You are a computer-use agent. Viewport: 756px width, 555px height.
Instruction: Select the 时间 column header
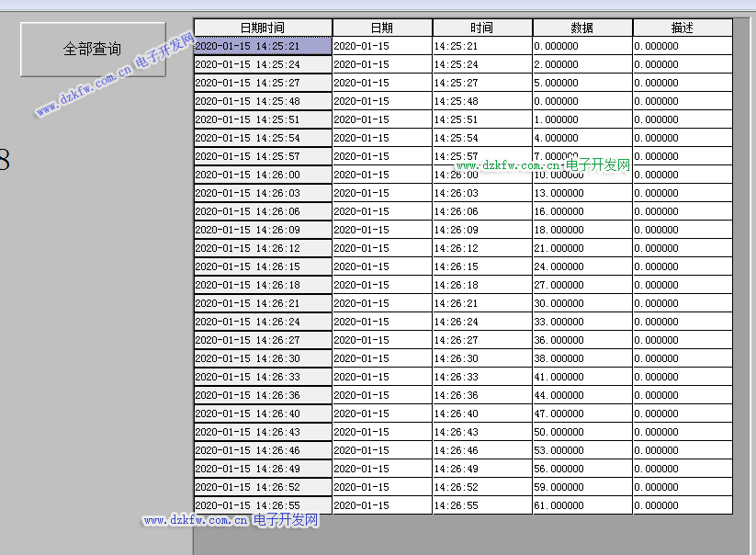[x=482, y=28]
